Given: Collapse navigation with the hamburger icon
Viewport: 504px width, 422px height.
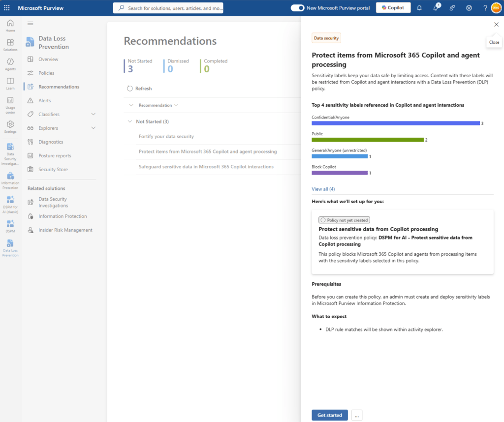Looking at the screenshot, I should coord(30,23).
